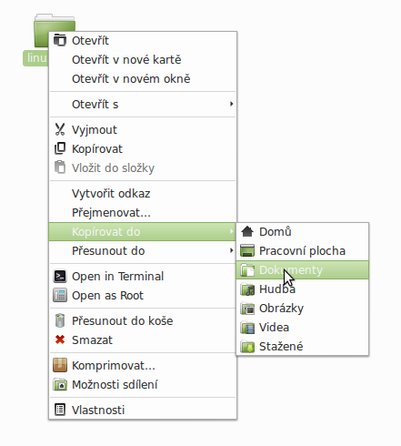
Task: Choose Stažené folder in the submenu
Action: pyautogui.click(x=302, y=346)
